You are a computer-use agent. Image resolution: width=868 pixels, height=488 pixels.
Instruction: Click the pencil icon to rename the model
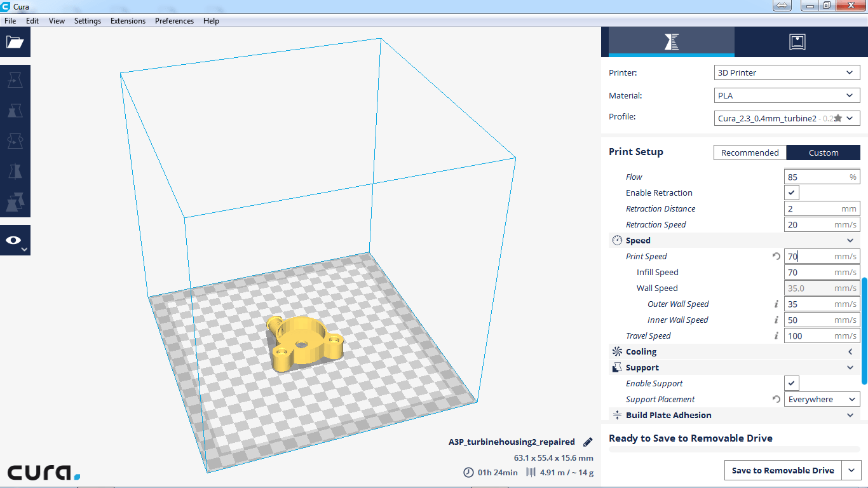coord(588,442)
